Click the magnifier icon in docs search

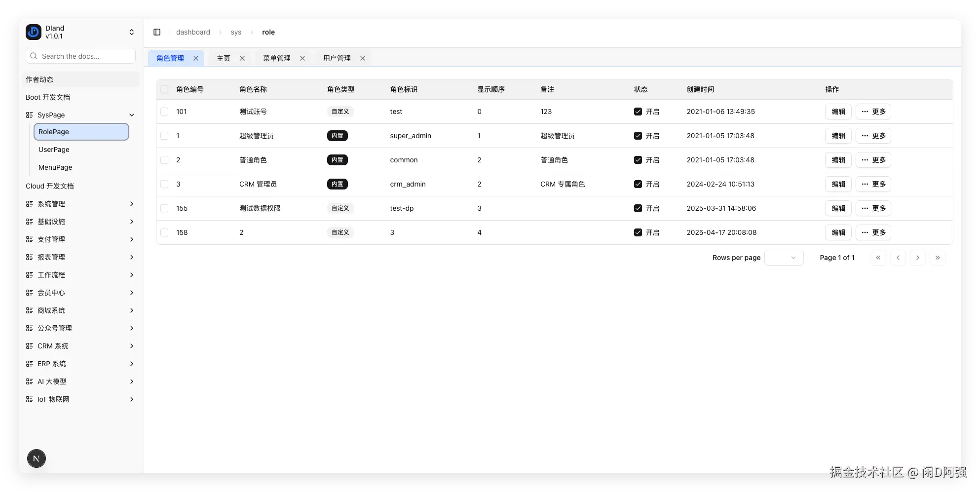click(34, 56)
